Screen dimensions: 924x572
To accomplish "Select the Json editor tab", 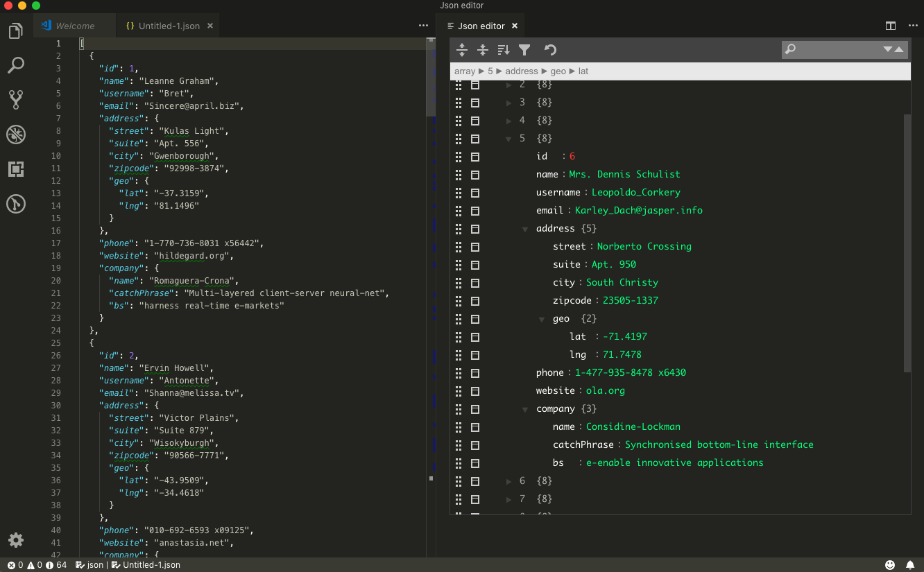I will (481, 26).
